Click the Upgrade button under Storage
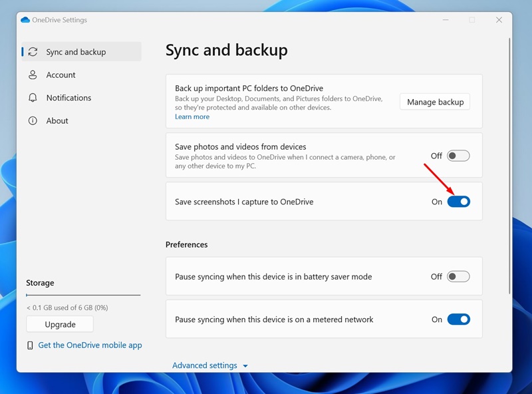The height and width of the screenshot is (394, 532). [x=59, y=324]
